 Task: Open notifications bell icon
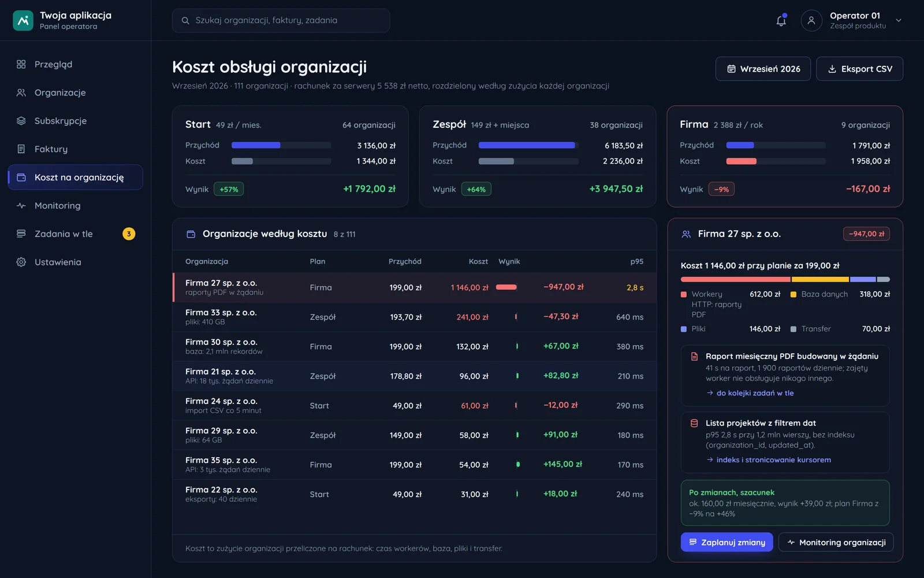pyautogui.click(x=781, y=20)
